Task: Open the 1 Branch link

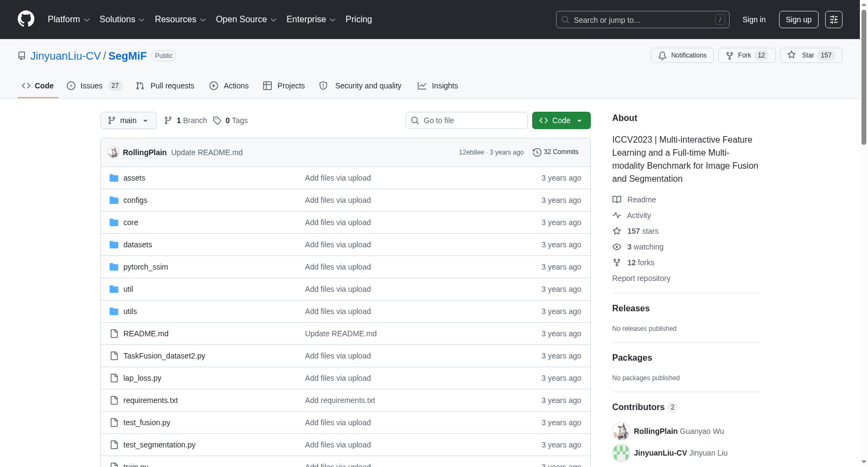Action: click(x=186, y=120)
